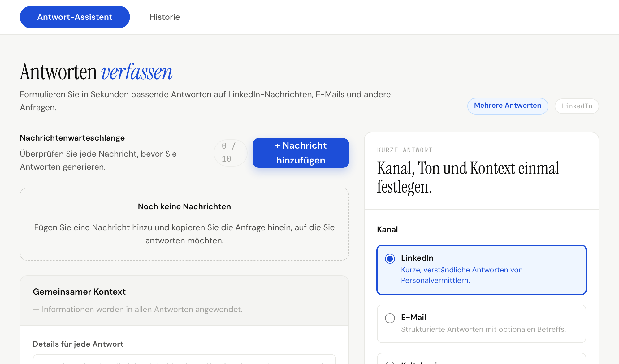Click the Noch keine Nachrichten placeholder heading
This screenshot has height=364, width=619.
pos(184,206)
